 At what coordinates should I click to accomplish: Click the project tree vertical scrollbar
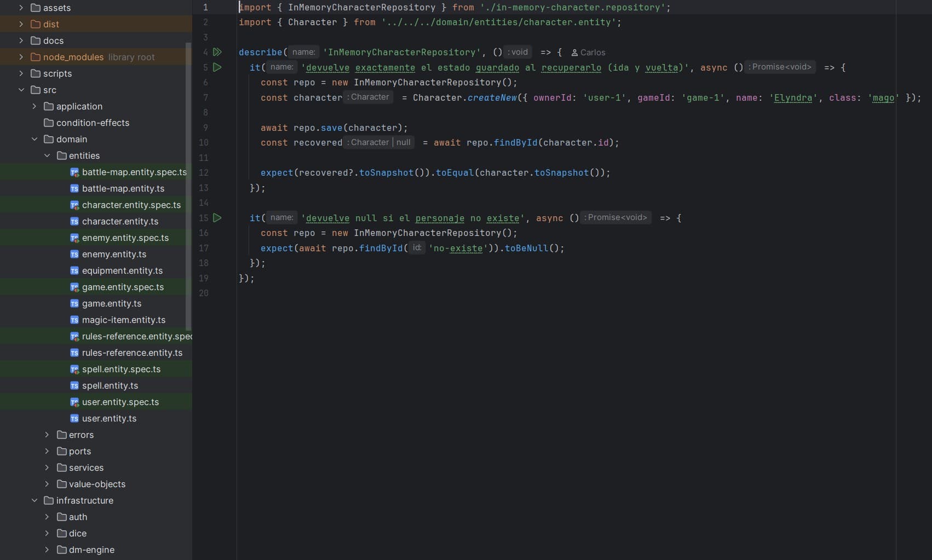tap(188, 186)
